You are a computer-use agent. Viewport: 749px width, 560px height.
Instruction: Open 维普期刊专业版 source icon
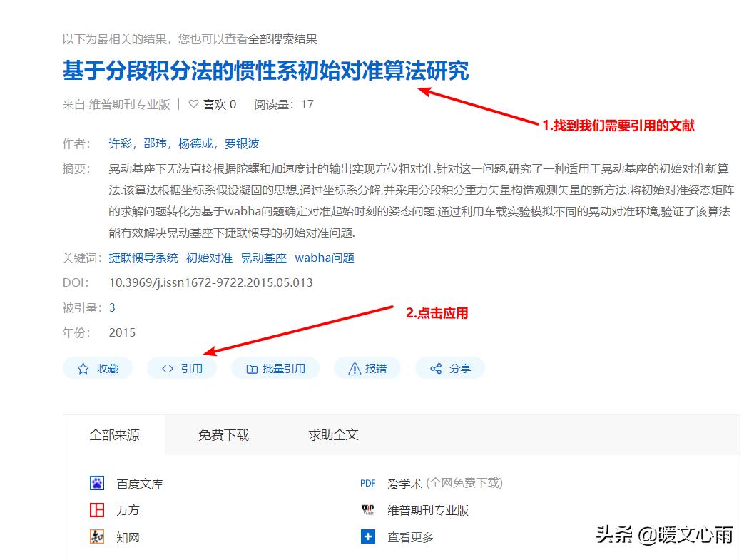367,510
